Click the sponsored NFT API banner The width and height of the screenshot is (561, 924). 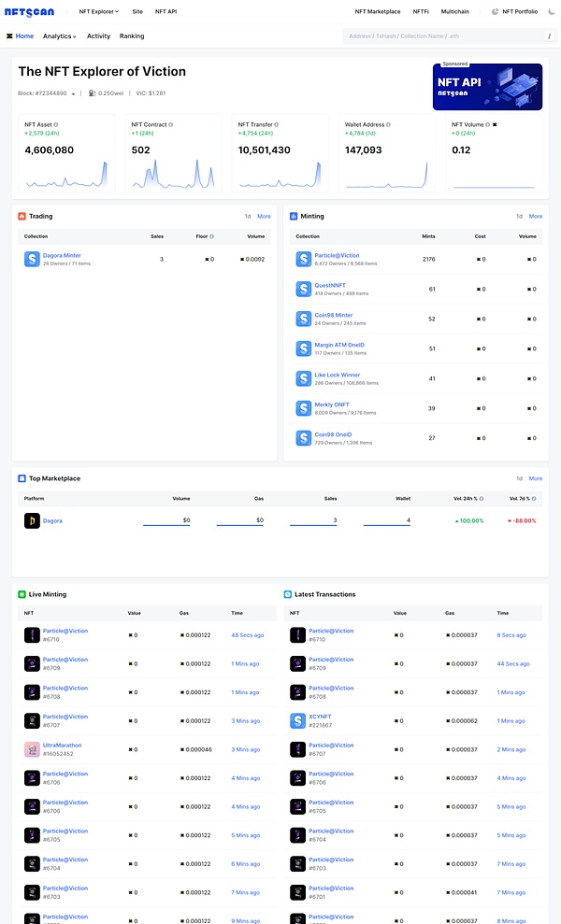pos(487,87)
